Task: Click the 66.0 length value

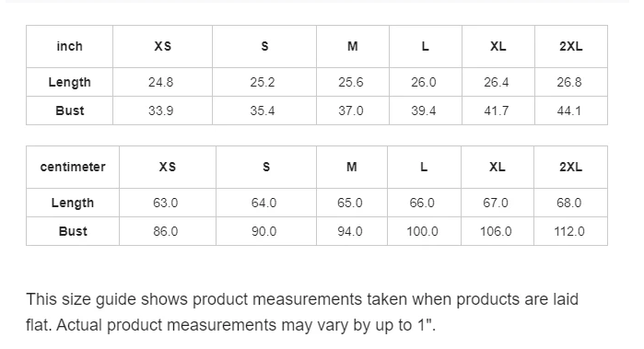Action: click(422, 203)
